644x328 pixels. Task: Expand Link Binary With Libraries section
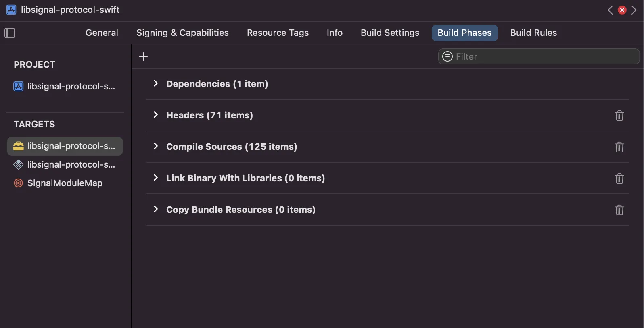click(x=156, y=178)
